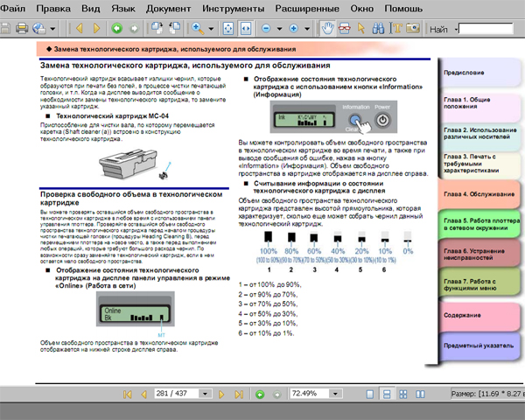Open Глава 7. Работа с функциями меню tab
Screen dimensions: 525x420
click(x=479, y=283)
